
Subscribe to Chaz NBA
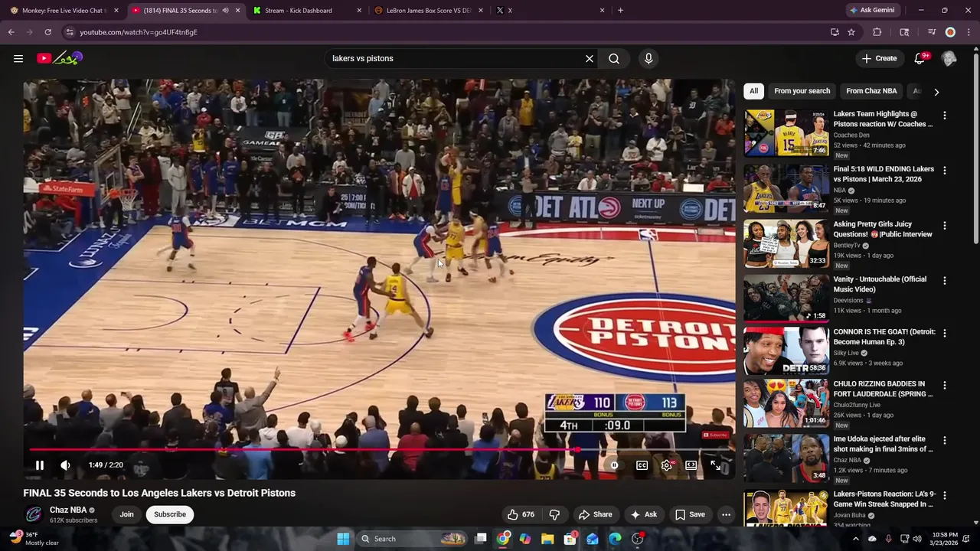pos(170,514)
